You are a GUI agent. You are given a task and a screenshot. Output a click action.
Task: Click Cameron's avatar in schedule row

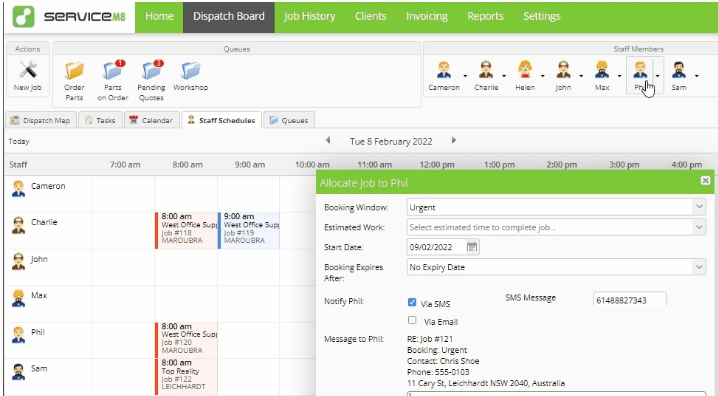18,189
